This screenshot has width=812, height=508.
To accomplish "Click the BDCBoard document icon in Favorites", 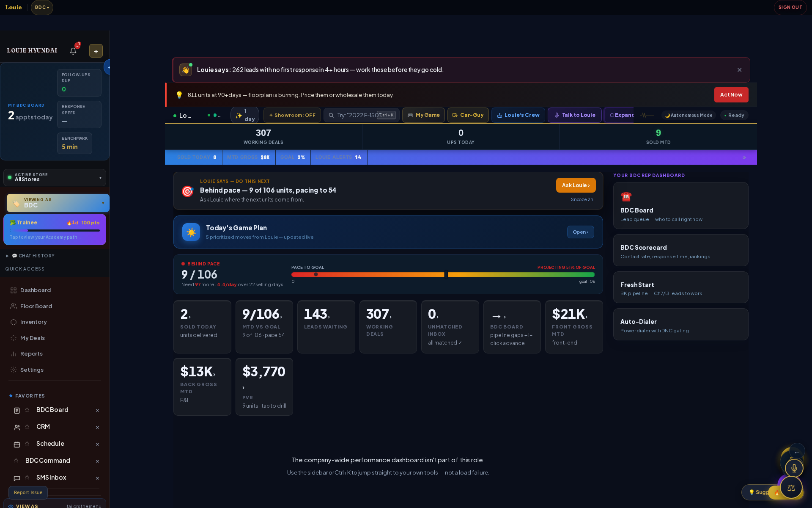I will coord(17,411).
